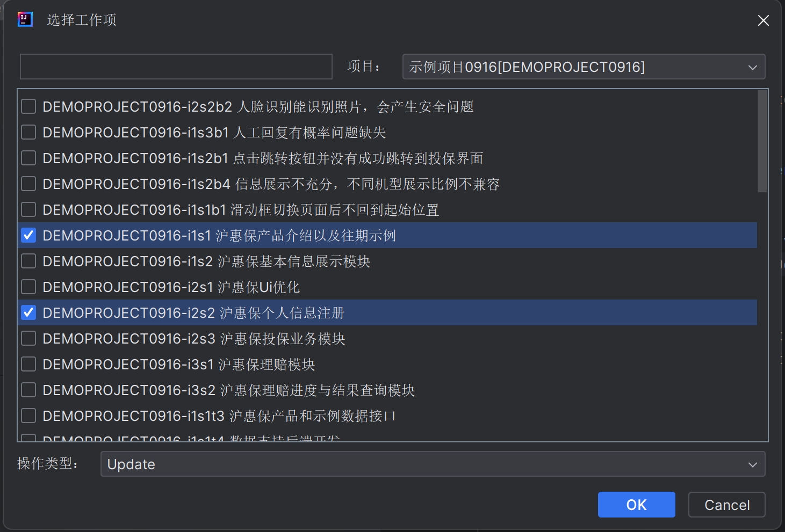Check DEMOPROJECT0916-i3s2 理赔进度查询 item
Viewport: 785px width, 532px height.
pyautogui.click(x=28, y=390)
